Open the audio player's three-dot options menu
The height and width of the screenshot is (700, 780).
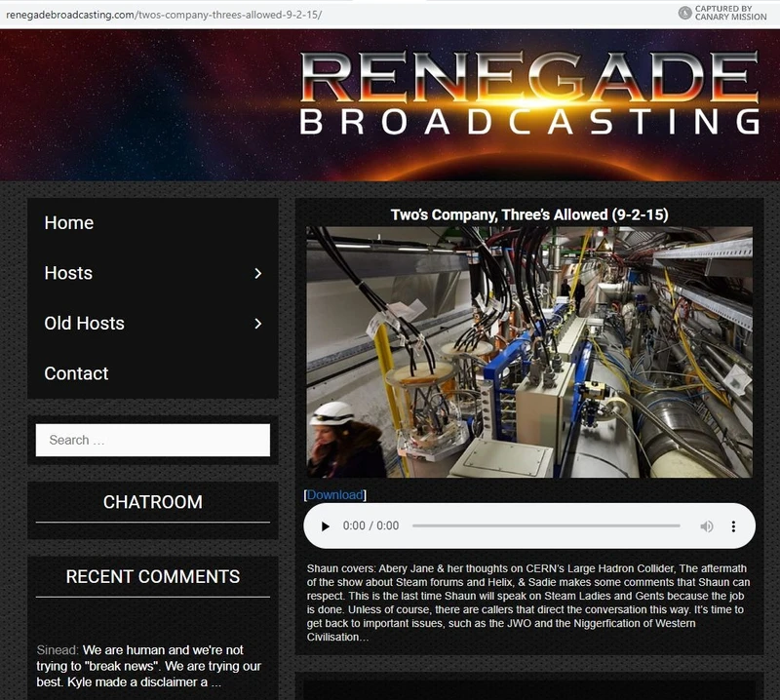pos(734,525)
